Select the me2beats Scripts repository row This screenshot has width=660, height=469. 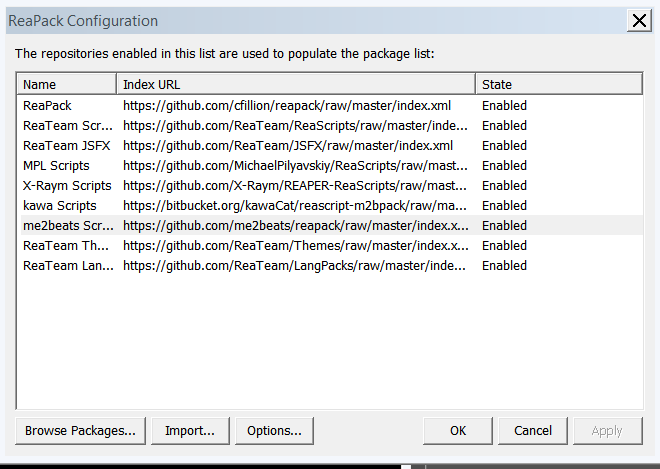click(67, 225)
